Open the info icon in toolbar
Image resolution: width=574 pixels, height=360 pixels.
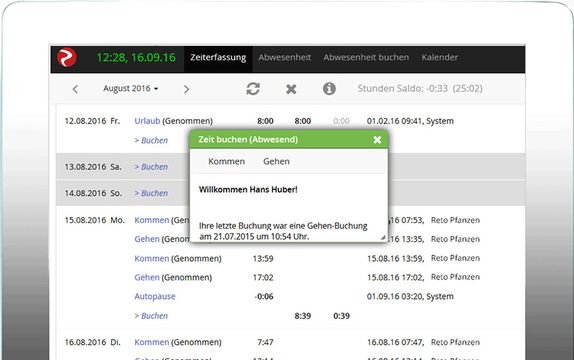click(329, 89)
